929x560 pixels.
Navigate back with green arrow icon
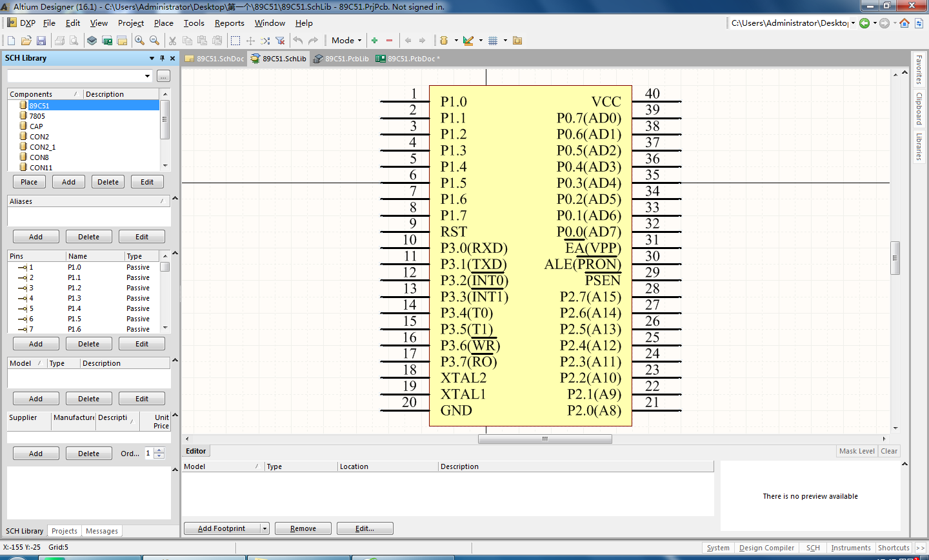pos(864,23)
